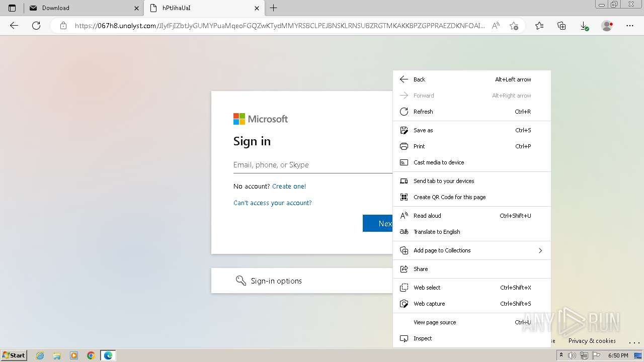
Task: Open Read aloud icon in address bar
Action: 496,26
